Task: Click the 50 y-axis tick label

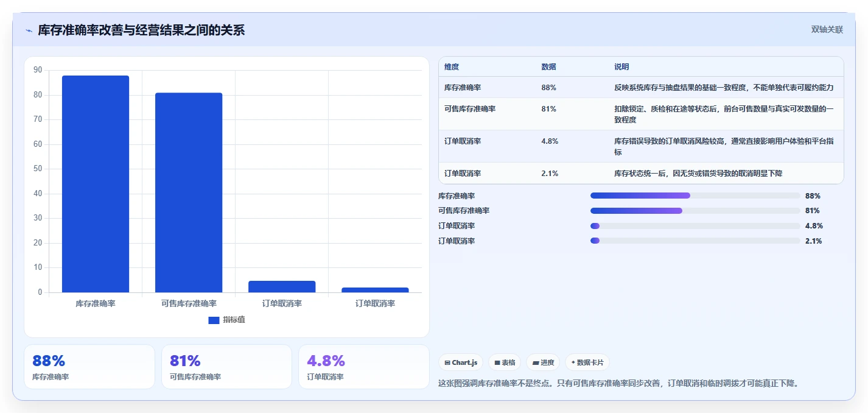Action: [x=38, y=169]
